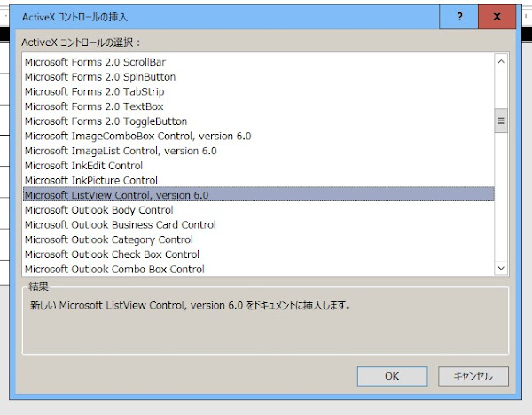This screenshot has height=415, width=532.
Task: Select Microsoft Outlook Category Control
Action: (259, 239)
